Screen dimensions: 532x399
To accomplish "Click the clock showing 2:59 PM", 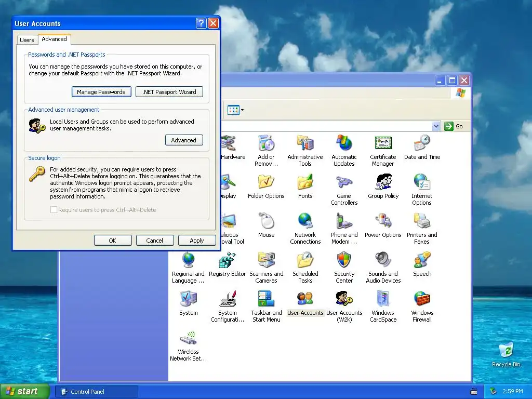I will (x=513, y=391).
